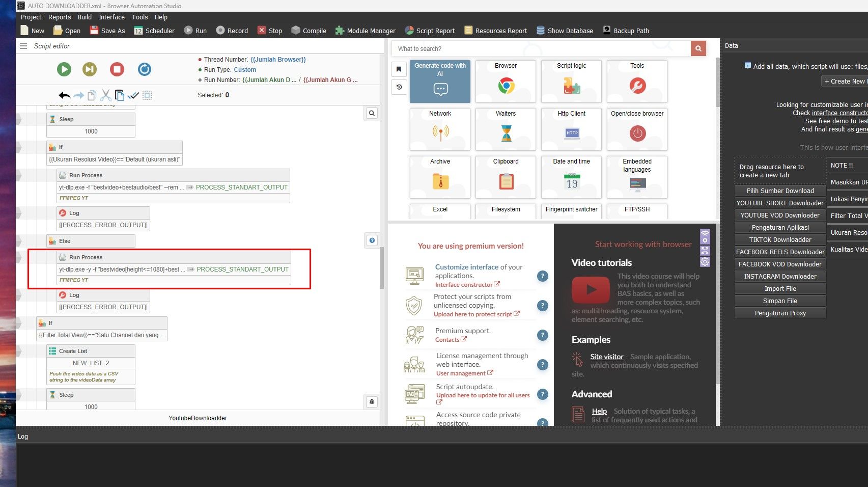
Task: Click the bookmark icon beside modules
Action: pos(399,69)
